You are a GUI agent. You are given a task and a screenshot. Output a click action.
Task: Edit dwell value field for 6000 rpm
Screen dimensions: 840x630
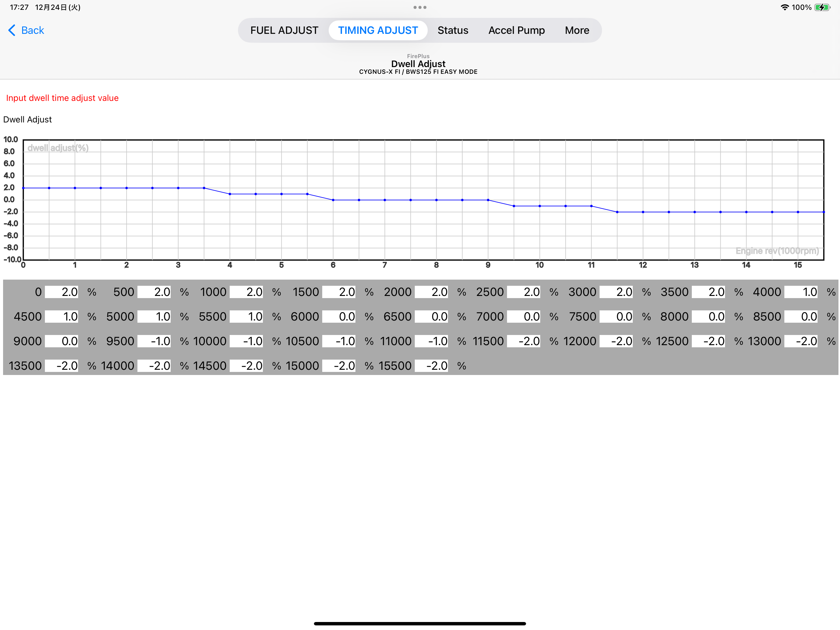tap(339, 317)
